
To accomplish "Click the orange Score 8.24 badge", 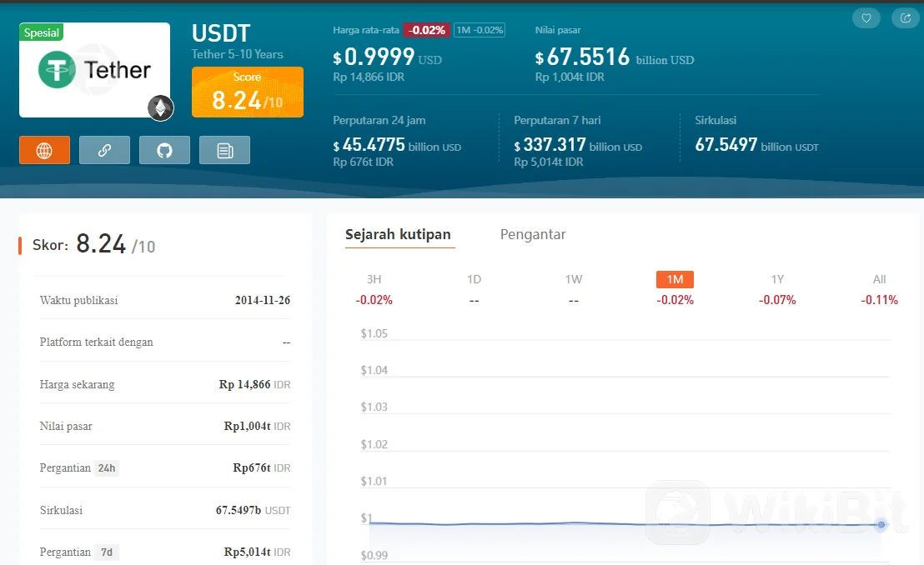I will (x=248, y=92).
